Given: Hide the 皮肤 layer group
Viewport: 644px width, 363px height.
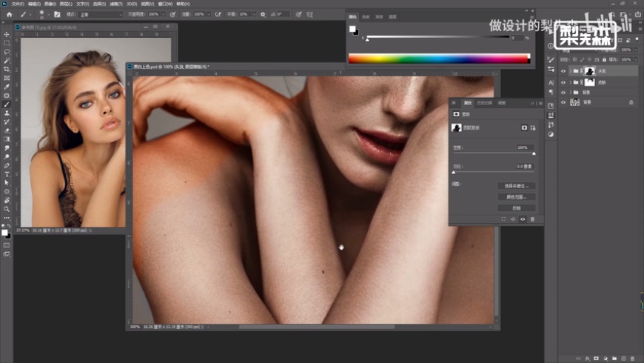Looking at the screenshot, I should coord(563,82).
